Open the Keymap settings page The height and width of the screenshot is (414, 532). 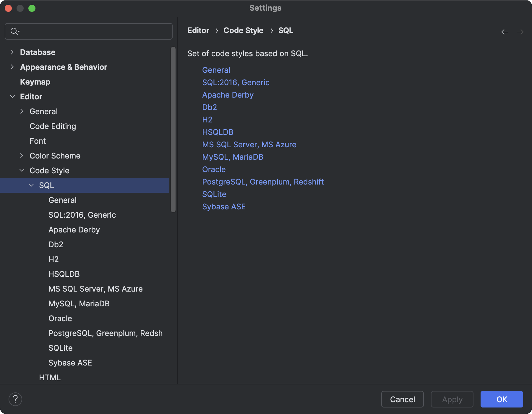point(35,82)
